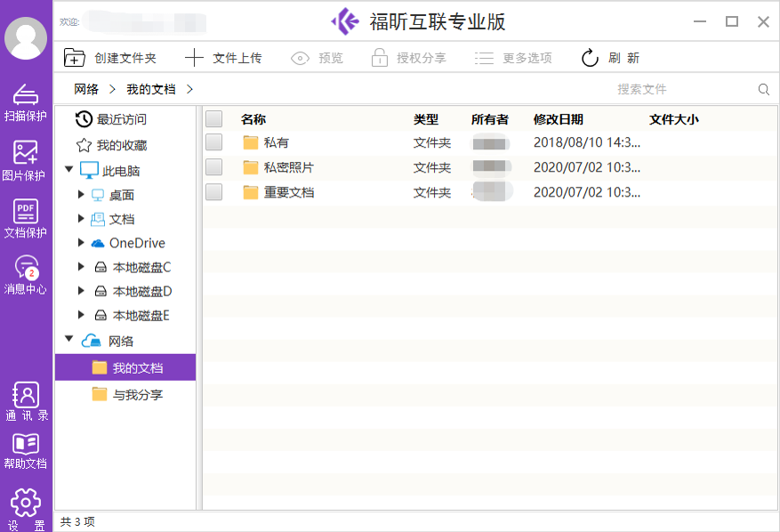This screenshot has width=780, height=532.
Task: Select 桌面 label in the tree
Action: (122, 195)
